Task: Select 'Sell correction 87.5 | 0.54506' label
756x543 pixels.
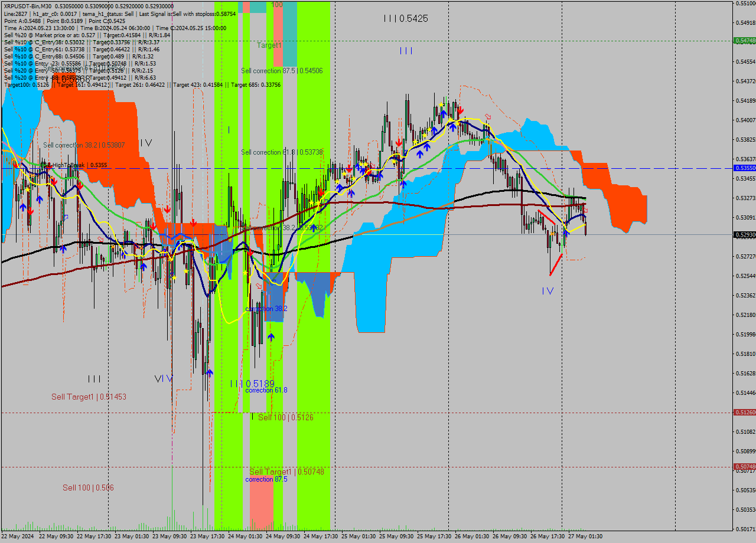Action: [282, 71]
